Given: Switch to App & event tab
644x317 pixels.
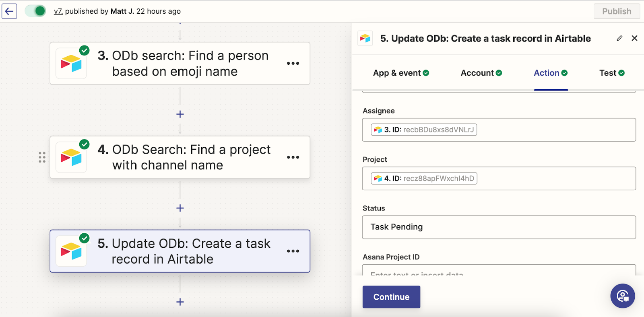Looking at the screenshot, I should [x=401, y=73].
